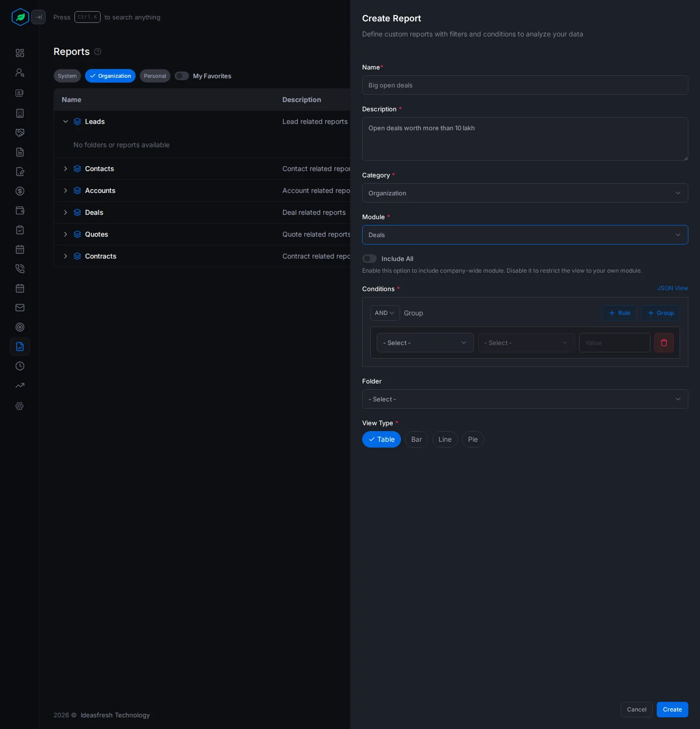Open the address book contacts icon
The image size is (700, 729).
[x=20, y=93]
